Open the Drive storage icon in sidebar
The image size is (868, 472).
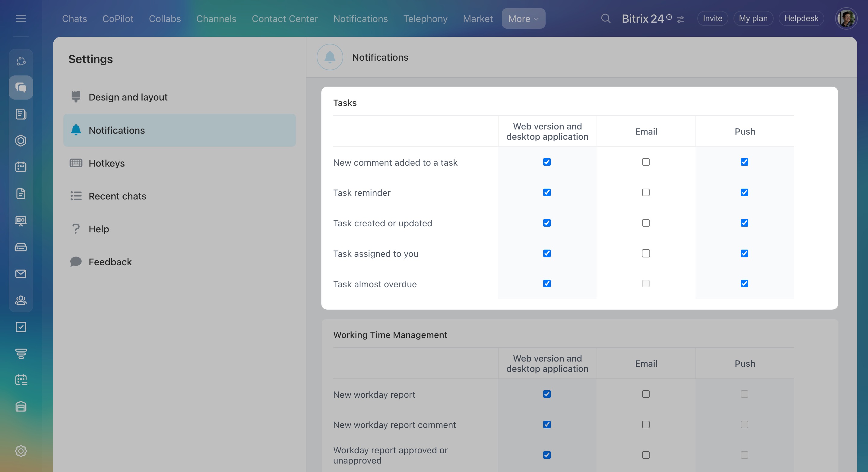point(21,247)
